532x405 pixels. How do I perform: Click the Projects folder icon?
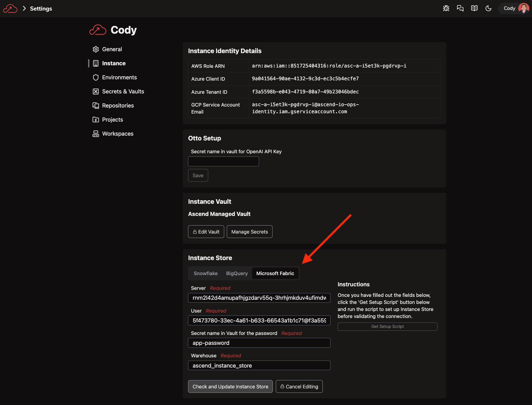tap(96, 120)
